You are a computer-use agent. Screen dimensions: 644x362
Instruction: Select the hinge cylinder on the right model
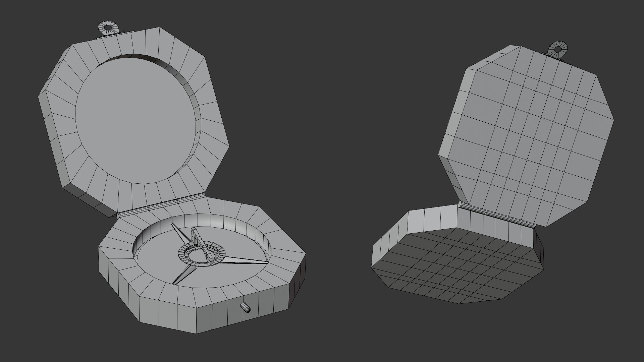click(x=497, y=215)
